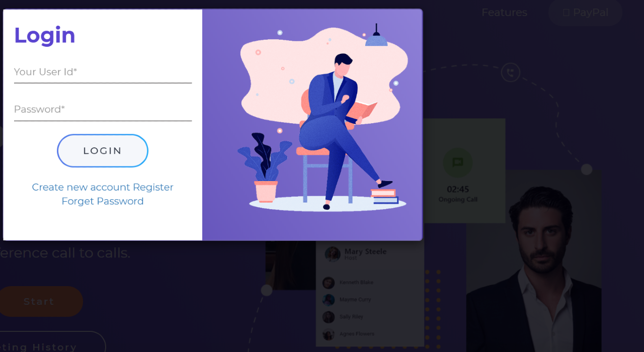
Task: Follow the Forget Password link
Action: [x=103, y=201]
